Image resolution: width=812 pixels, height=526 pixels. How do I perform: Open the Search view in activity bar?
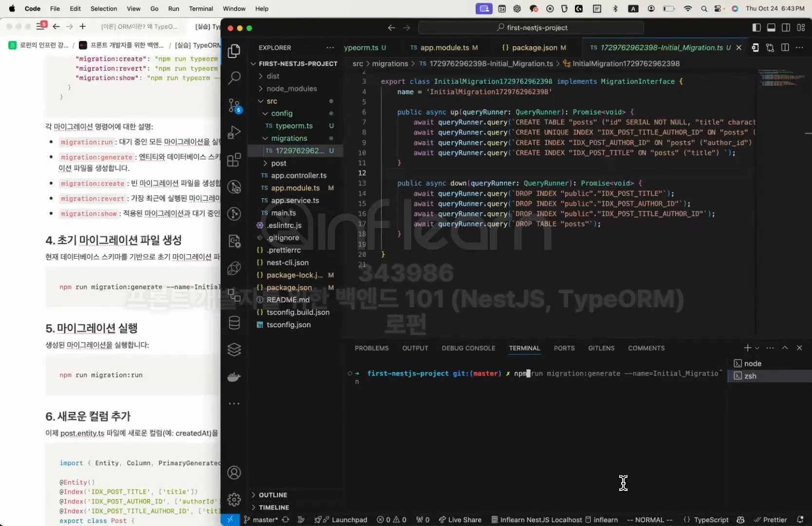[234, 77]
